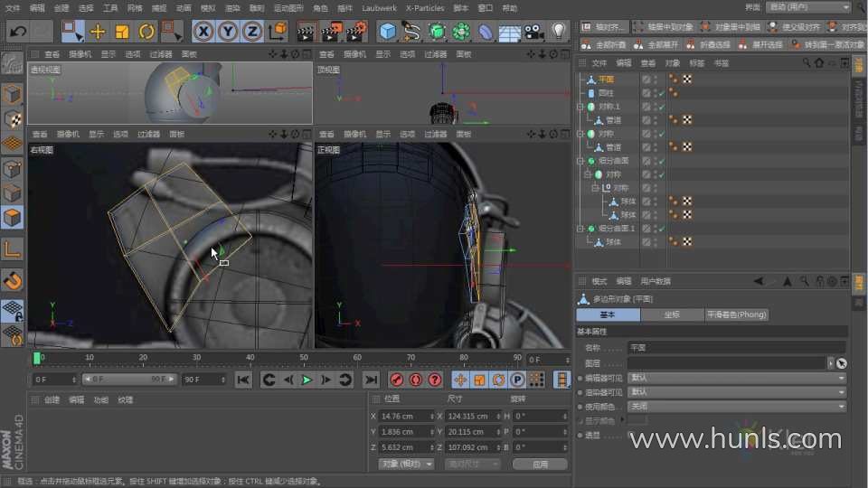Screen dimensions: 868x488
Task: Click the Undo arrow in top toolbar
Action: tap(18, 31)
